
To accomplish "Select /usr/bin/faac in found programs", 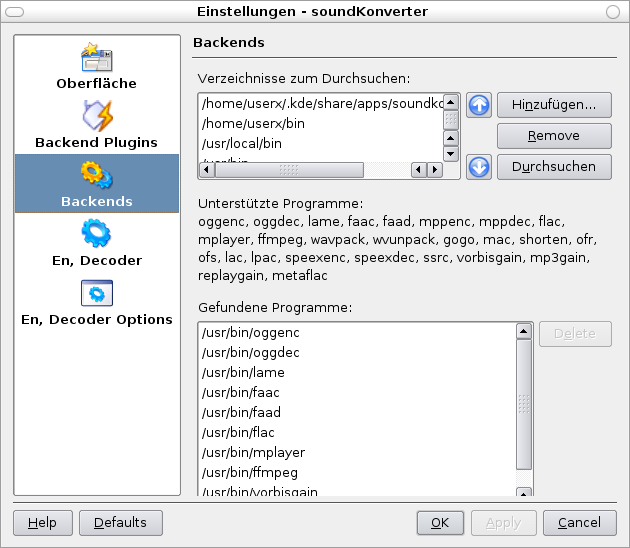I will (357, 393).
